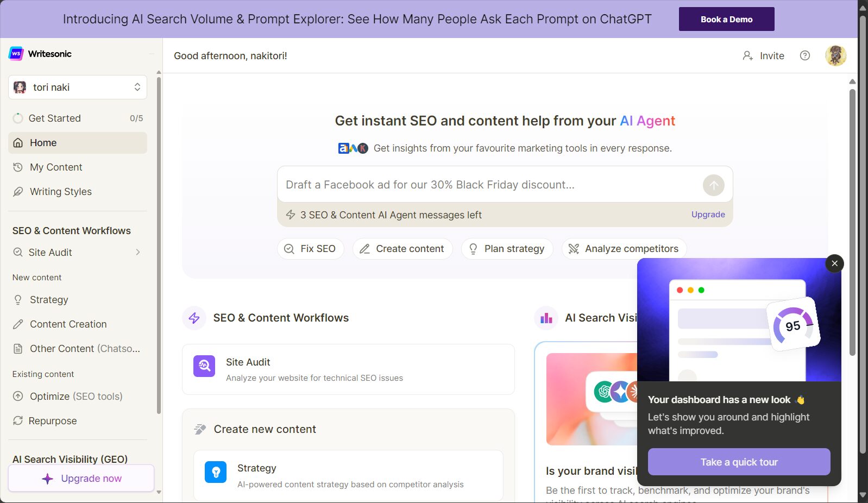Open the user profile avatar
Viewport: 868px width, 503px height.
pyautogui.click(x=835, y=55)
